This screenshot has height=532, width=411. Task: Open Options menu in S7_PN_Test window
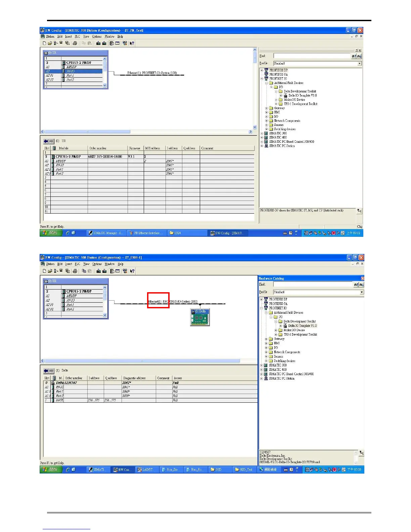coord(97,37)
